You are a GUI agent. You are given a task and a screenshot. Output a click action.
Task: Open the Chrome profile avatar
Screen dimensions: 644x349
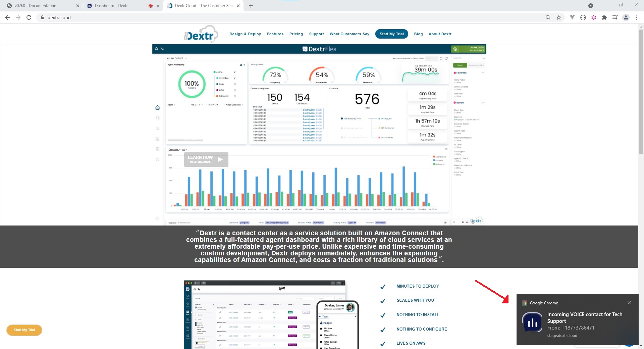pyautogui.click(x=626, y=17)
